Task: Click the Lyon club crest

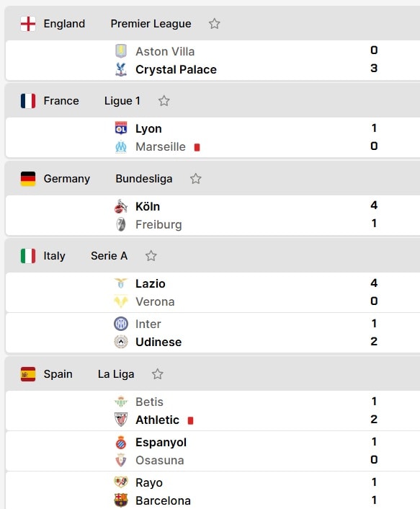Action: (x=121, y=128)
